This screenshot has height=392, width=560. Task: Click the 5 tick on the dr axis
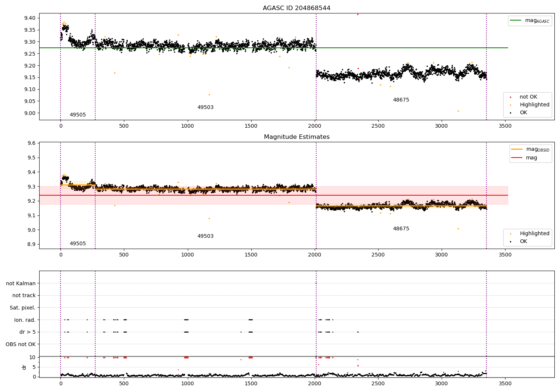pos(34,367)
